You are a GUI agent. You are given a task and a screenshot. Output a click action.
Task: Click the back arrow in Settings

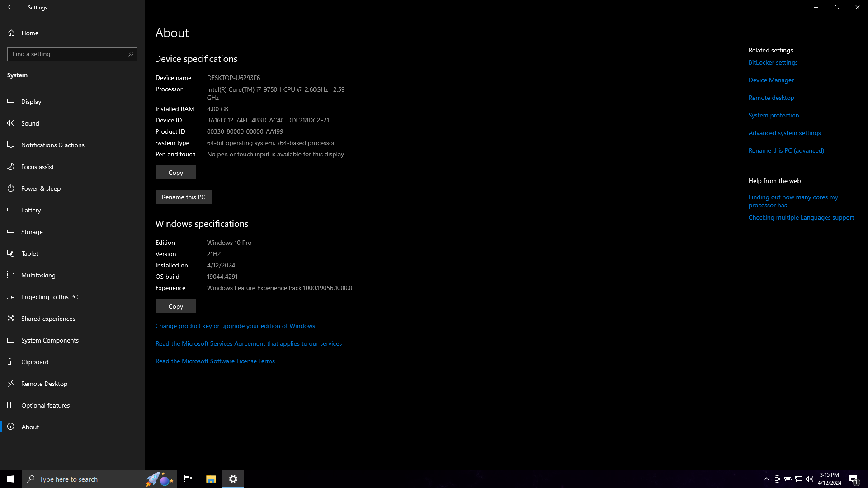tap(11, 7)
